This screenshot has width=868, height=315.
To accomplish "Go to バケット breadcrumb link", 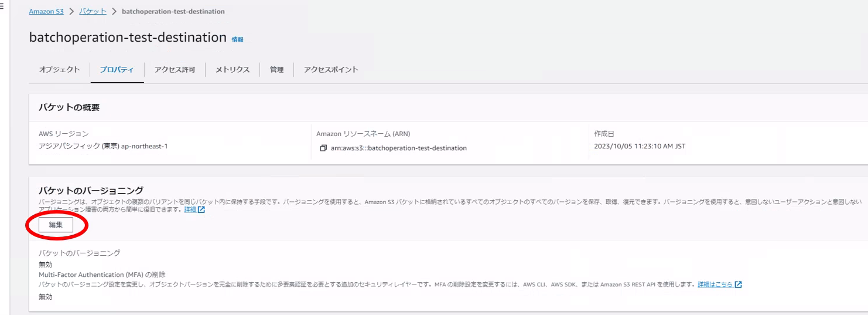I will pos(93,12).
